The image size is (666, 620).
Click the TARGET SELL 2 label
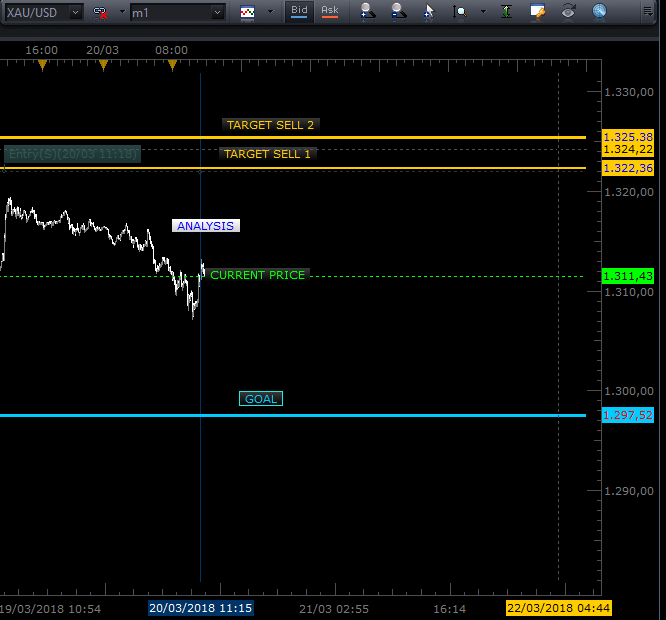(270, 125)
